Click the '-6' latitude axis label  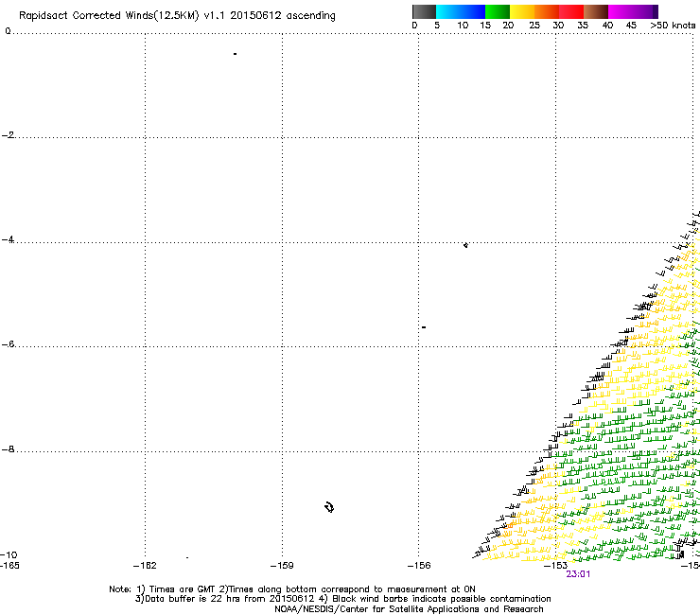click(8, 344)
